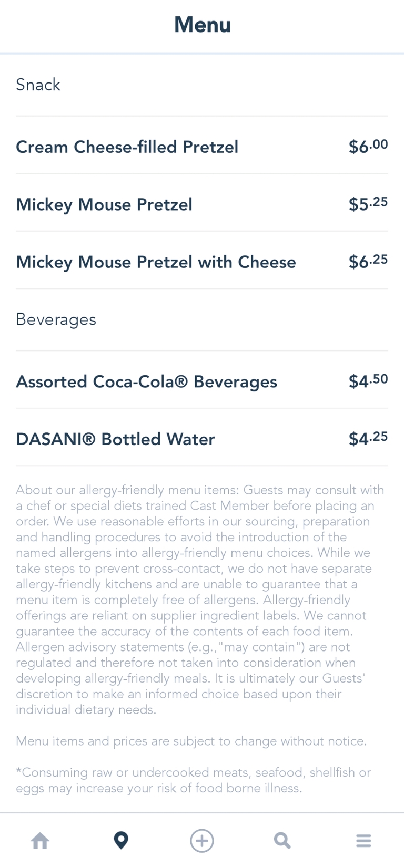
Task: Open the map location pin tab
Action: 121,841
